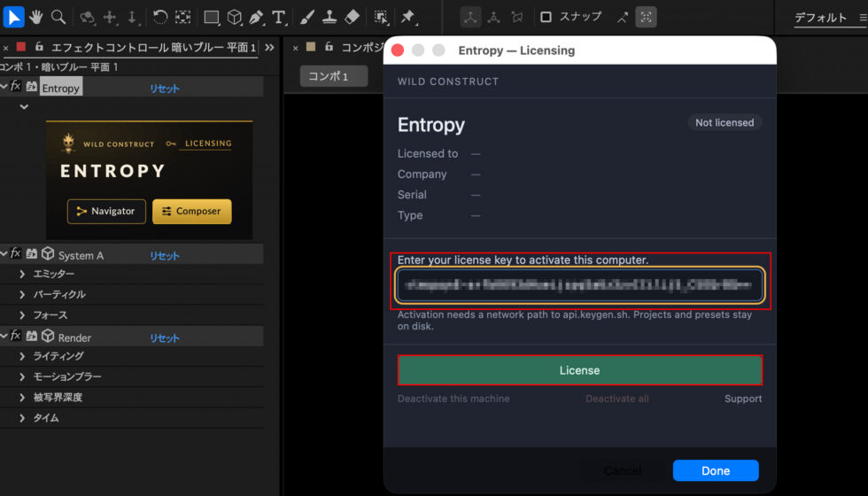Show hidden panel tabs with double arrow
Screen dimensions: 868x496
click(x=269, y=47)
